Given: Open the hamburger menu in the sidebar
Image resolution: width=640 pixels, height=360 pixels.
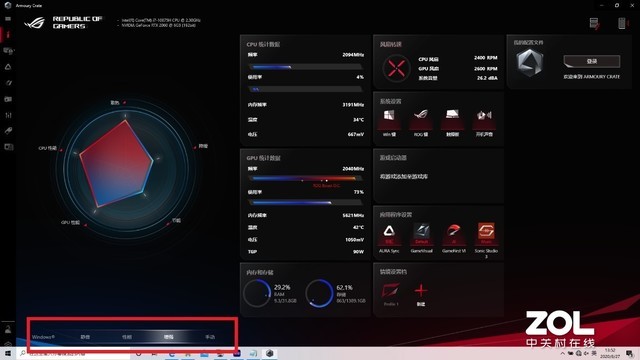Looking at the screenshot, I should coord(8,19).
